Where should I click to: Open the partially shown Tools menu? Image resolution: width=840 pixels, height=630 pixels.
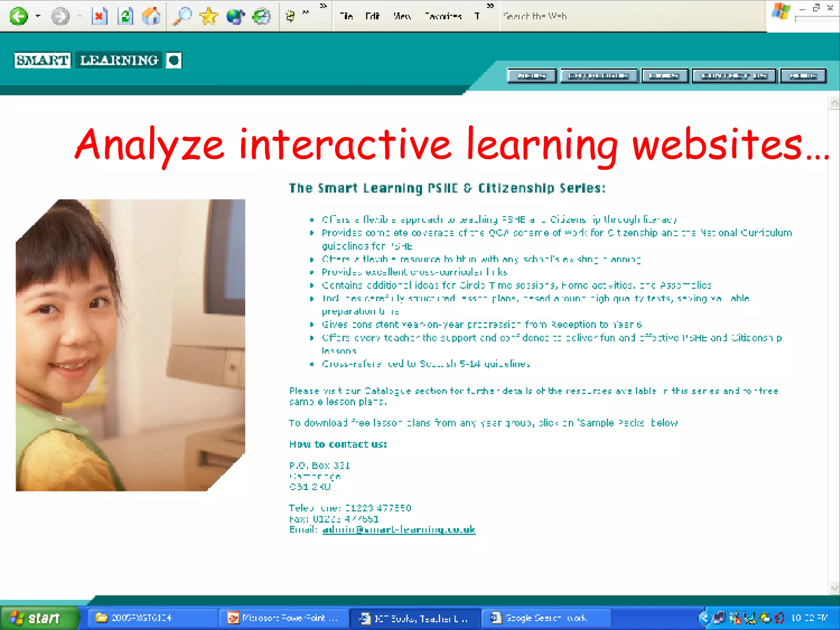point(477,16)
